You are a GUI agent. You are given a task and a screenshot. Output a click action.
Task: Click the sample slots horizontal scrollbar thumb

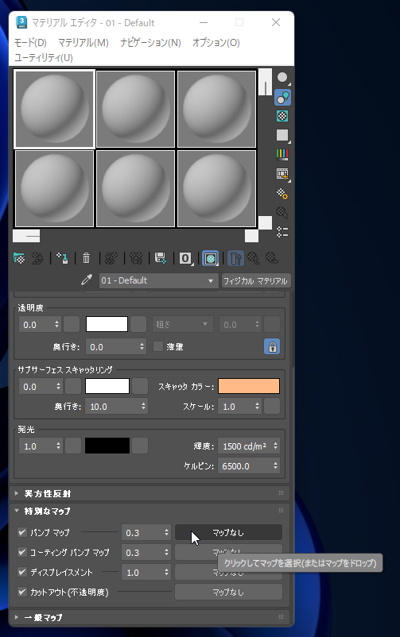click(x=26, y=236)
